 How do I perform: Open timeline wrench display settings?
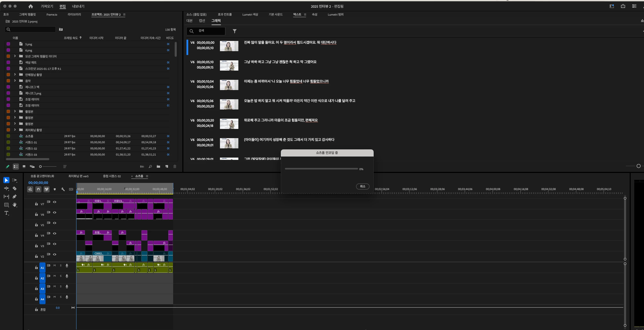[63, 189]
